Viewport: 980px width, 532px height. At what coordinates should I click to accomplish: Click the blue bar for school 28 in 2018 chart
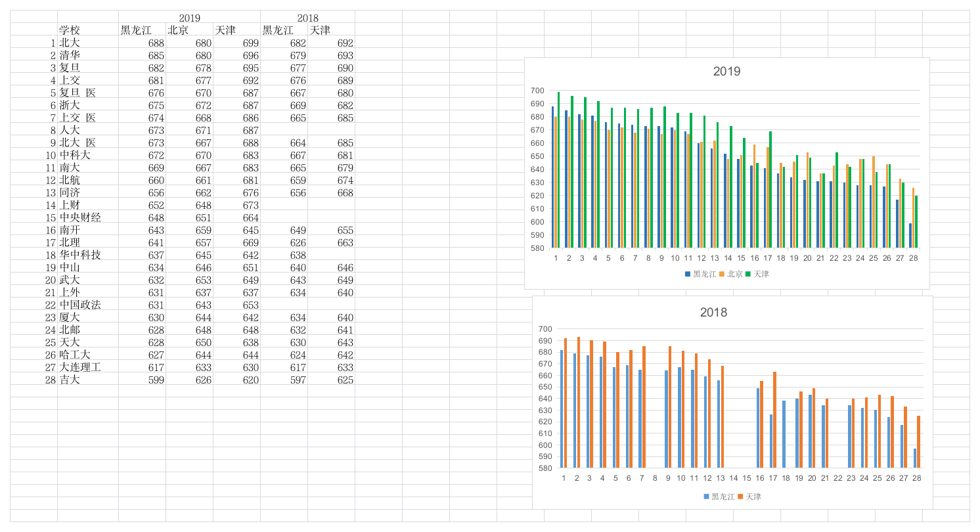(x=915, y=458)
